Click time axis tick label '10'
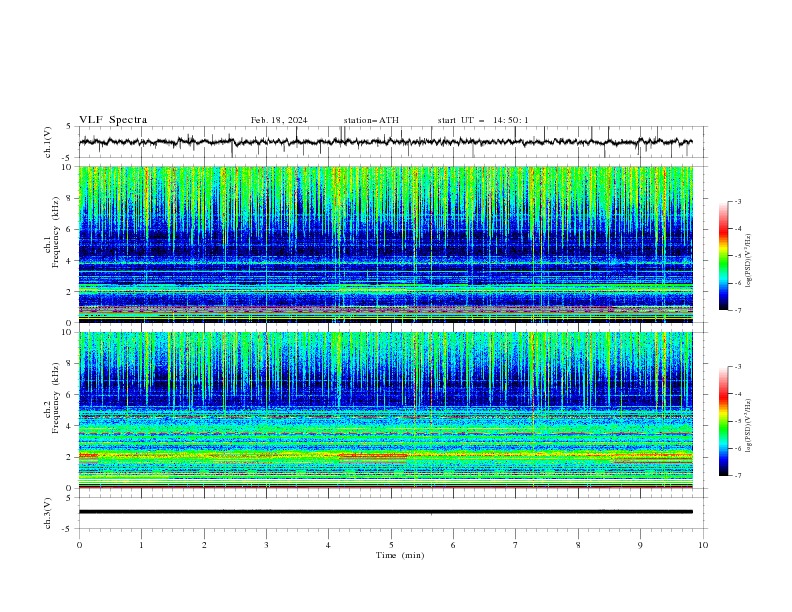Image resolution: width=792 pixels, height=612 pixels. pyautogui.click(x=703, y=545)
